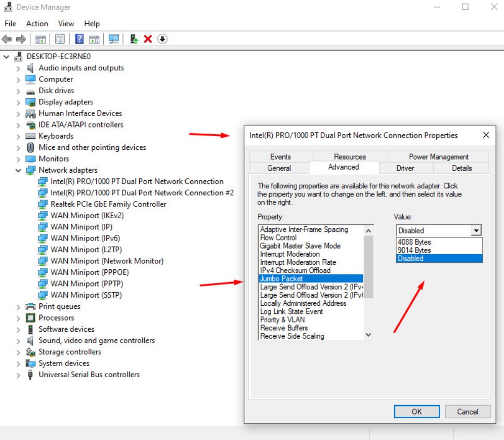Click the red X Uninstall device icon

point(148,39)
